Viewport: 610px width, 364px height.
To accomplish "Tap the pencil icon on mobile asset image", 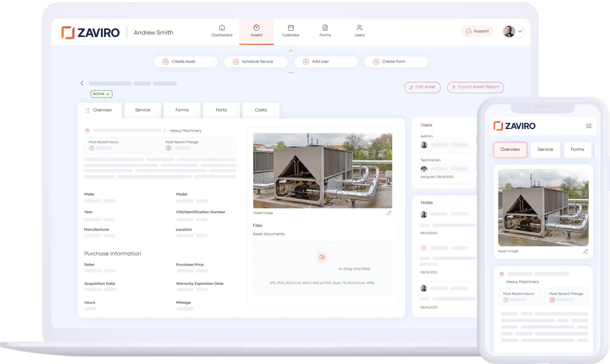I will pos(585,251).
